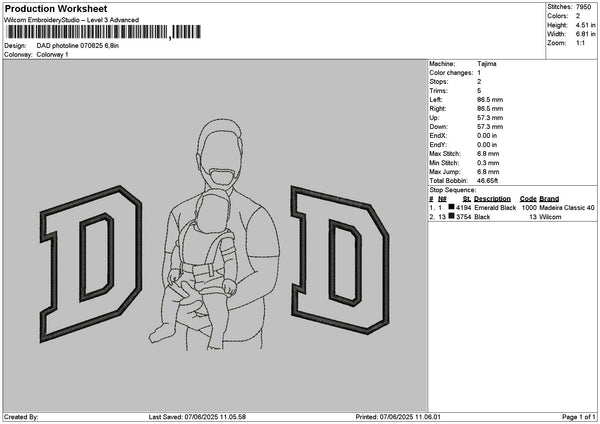Select the 'Created By:' footer label

(21, 417)
